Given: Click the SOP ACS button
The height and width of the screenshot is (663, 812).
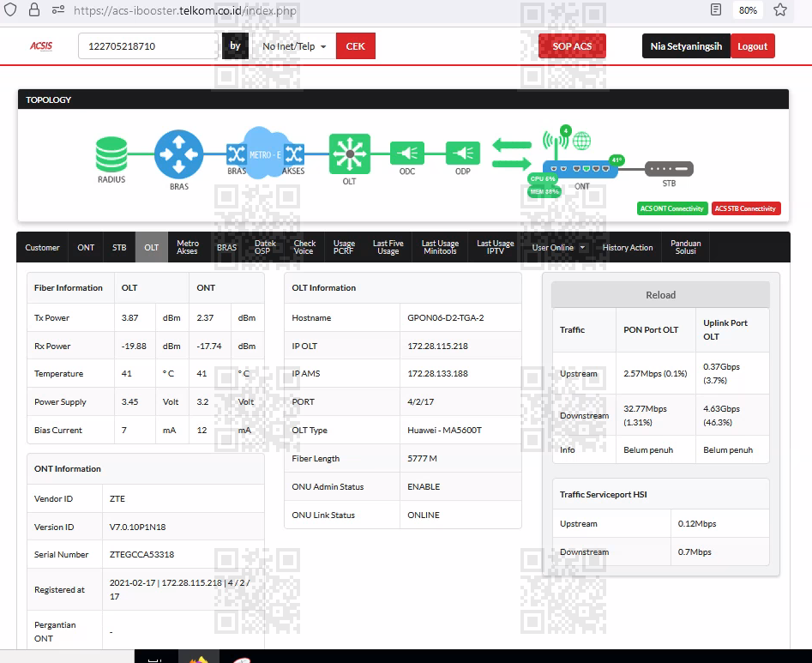Looking at the screenshot, I should tap(572, 46).
